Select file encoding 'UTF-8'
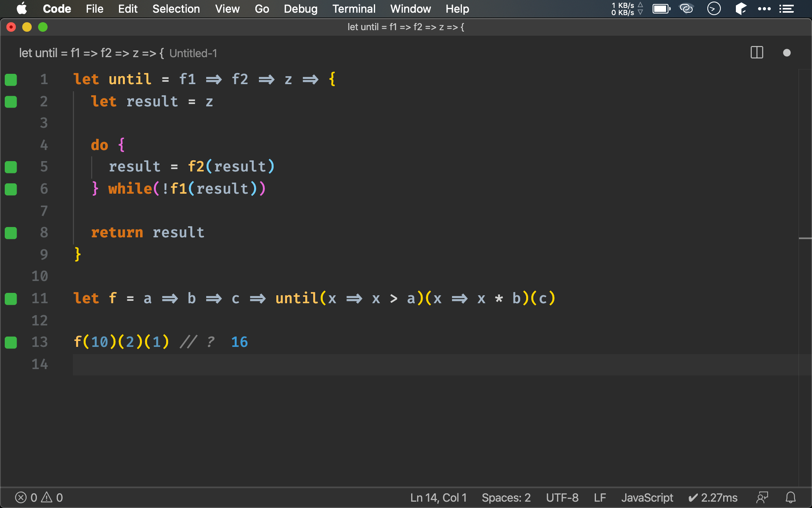The width and height of the screenshot is (812, 508). (562, 497)
